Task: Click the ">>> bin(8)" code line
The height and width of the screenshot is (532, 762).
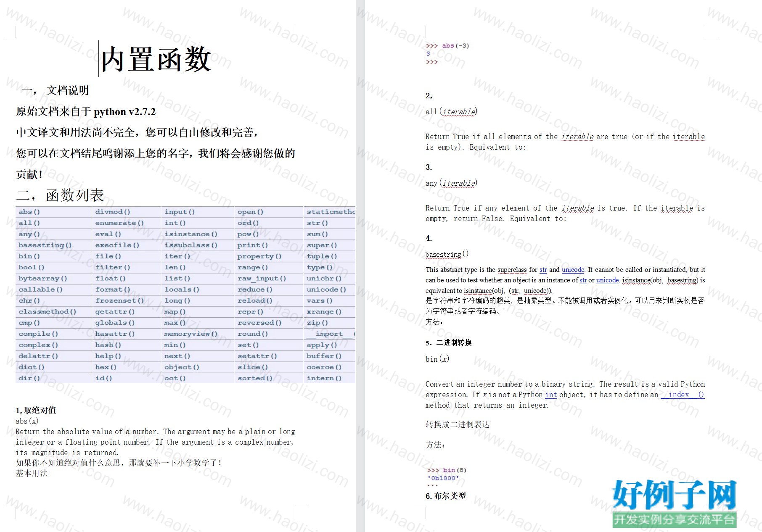Action: point(447,470)
